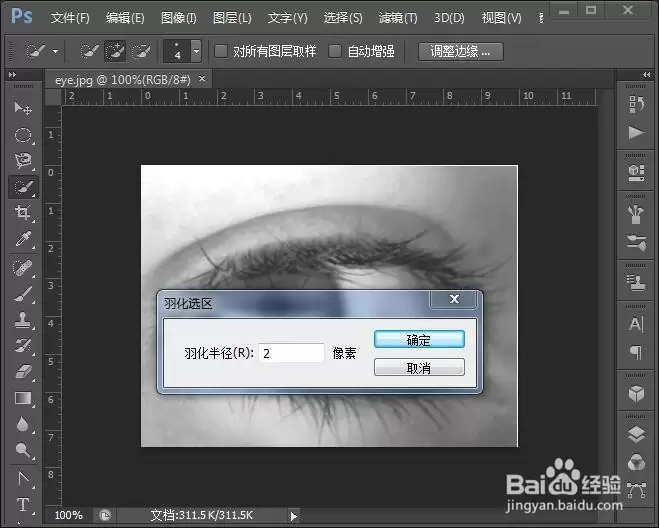Image resolution: width=659 pixels, height=528 pixels.
Task: Open the brush size picker dropdown
Action: [196, 51]
